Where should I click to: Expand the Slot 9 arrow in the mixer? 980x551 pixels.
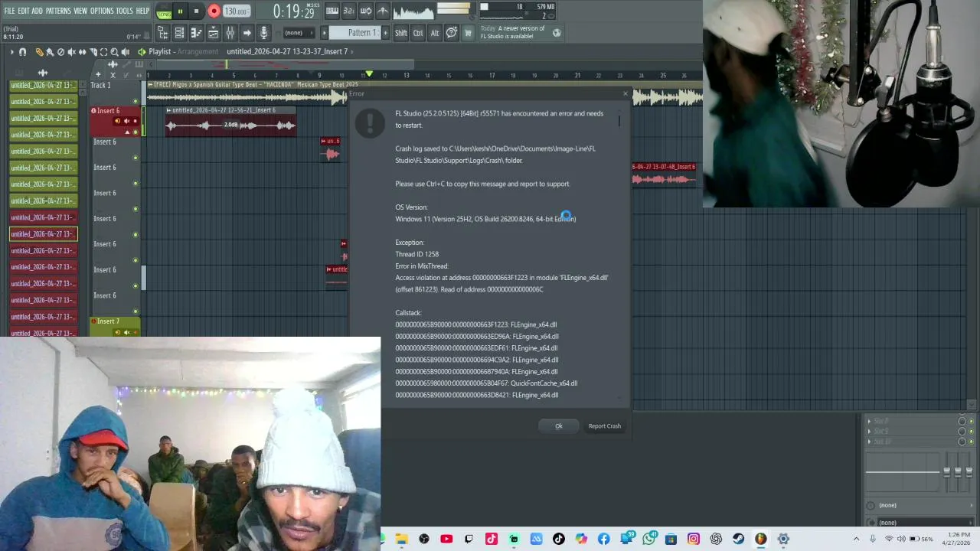click(869, 431)
